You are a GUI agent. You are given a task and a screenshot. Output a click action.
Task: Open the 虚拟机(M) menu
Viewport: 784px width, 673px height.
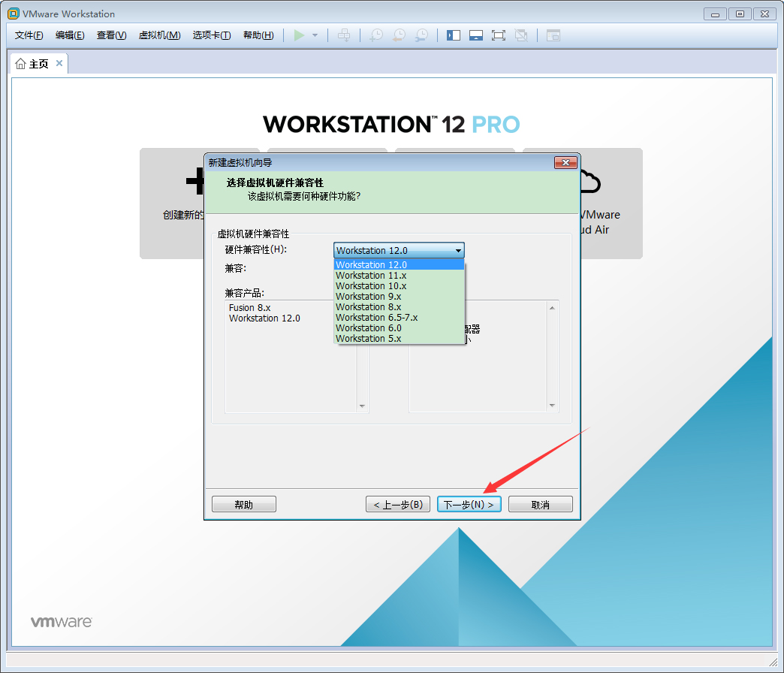coord(159,35)
